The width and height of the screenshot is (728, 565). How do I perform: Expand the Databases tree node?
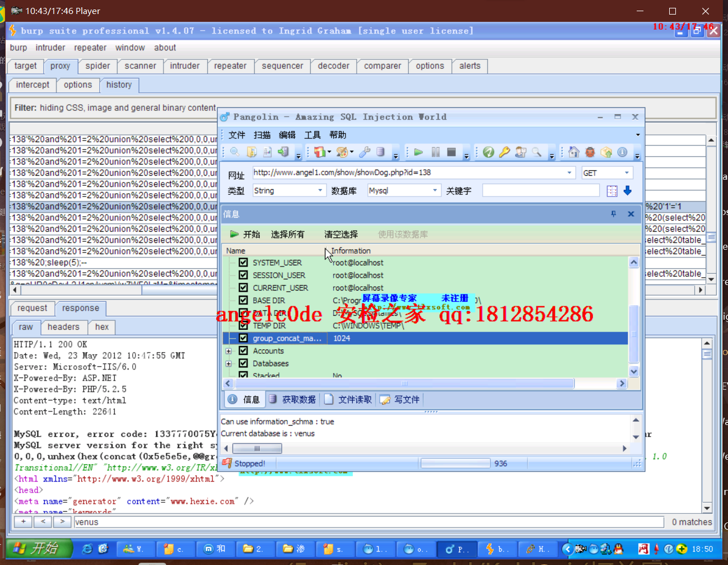pyautogui.click(x=228, y=363)
